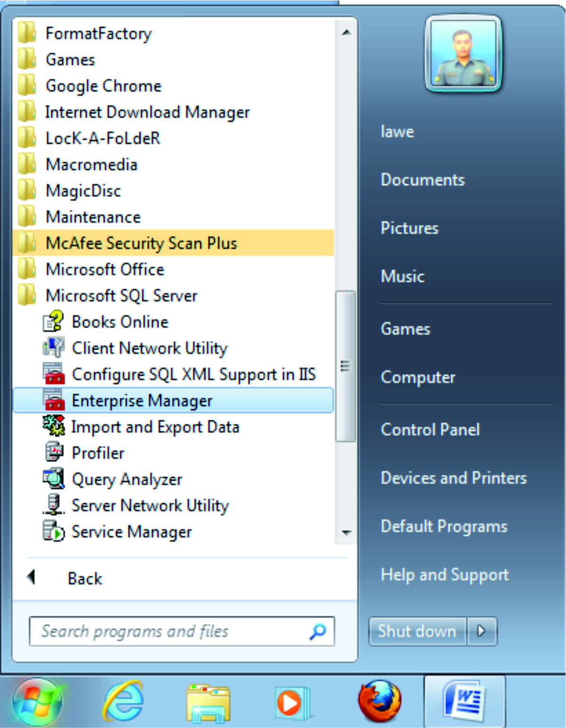The width and height of the screenshot is (566, 728).
Task: Open Help and Support
Action: tap(445, 575)
